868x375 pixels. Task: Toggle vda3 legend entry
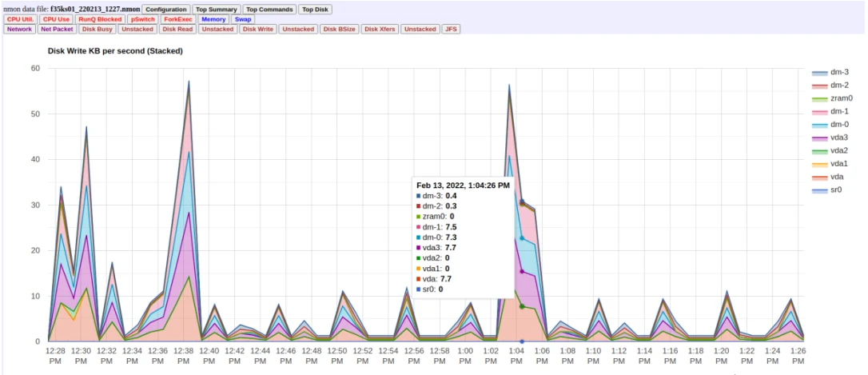(832, 138)
